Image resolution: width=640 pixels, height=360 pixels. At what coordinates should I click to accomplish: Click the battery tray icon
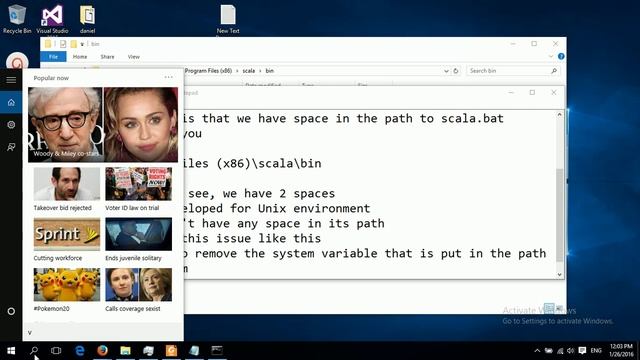tap(549, 351)
